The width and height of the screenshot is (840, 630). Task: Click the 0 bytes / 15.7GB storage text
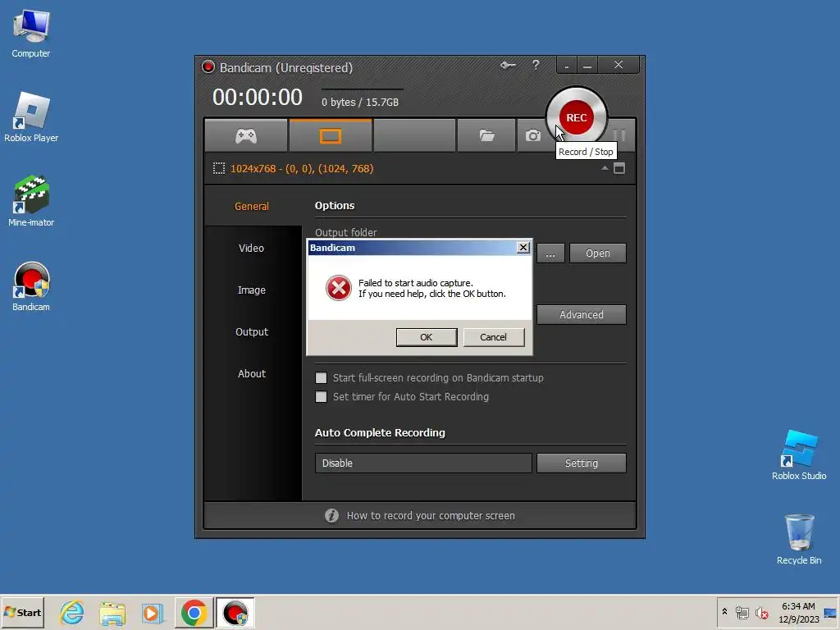point(360,102)
